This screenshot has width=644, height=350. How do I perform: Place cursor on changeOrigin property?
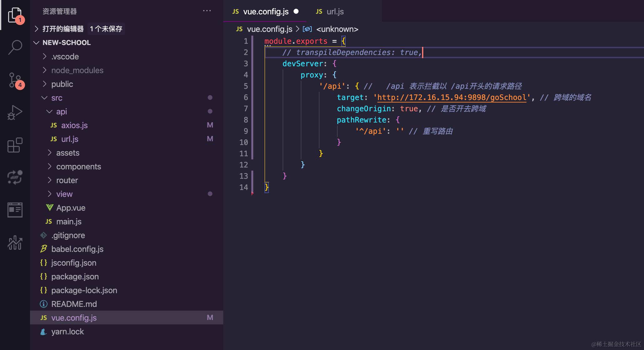[364, 109]
